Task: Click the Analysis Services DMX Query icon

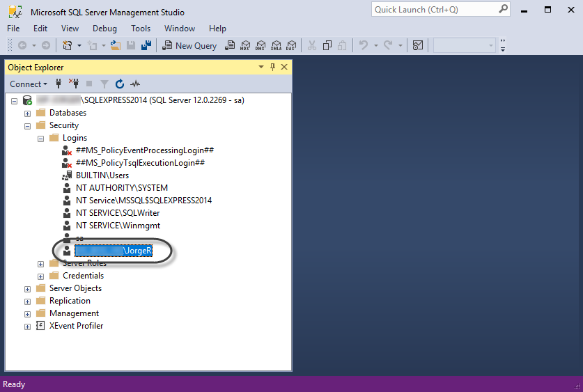Action: tap(261, 46)
